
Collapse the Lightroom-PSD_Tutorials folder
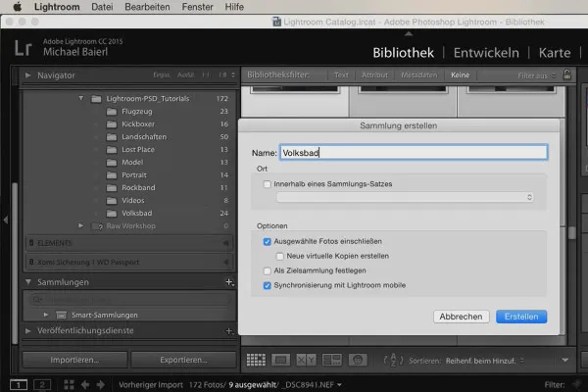coord(80,98)
